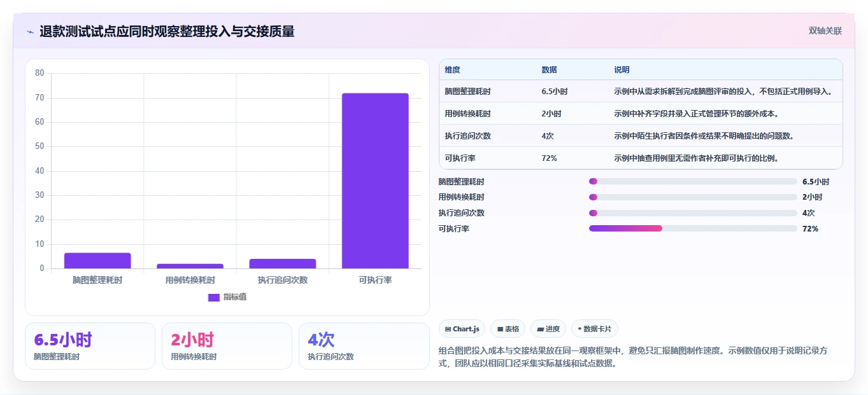Select the 可执行率 table row label
The height and width of the screenshot is (395, 868).
[x=460, y=158]
